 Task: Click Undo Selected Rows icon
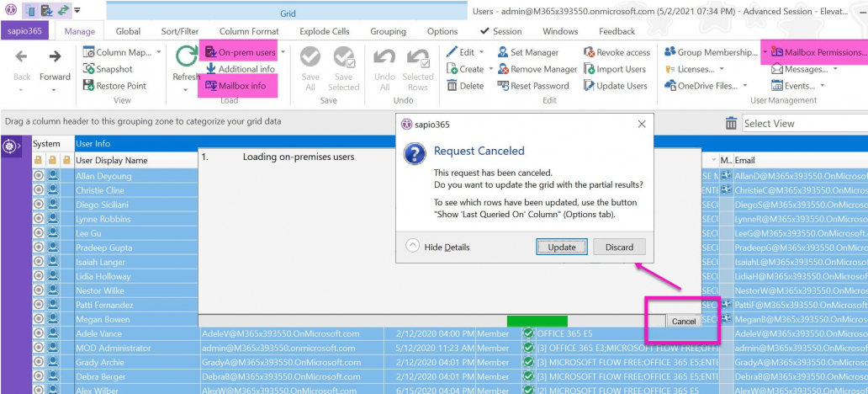[x=417, y=58]
